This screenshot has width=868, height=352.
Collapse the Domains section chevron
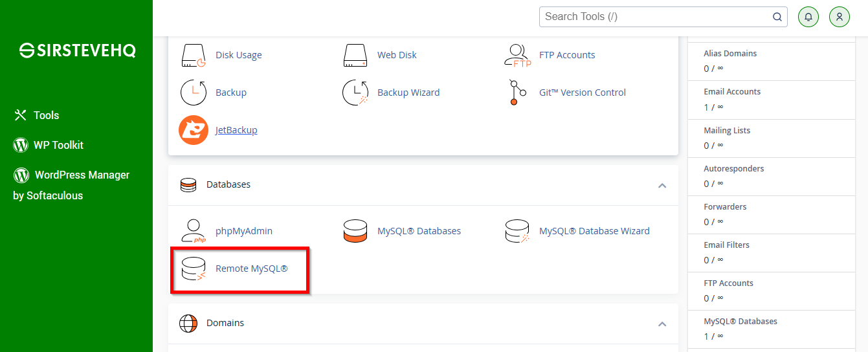[662, 324]
